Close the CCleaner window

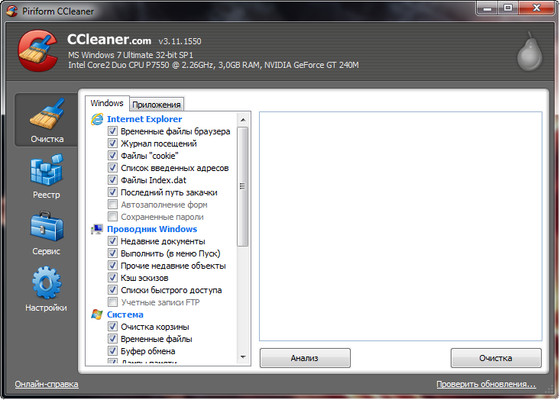[x=536, y=8]
